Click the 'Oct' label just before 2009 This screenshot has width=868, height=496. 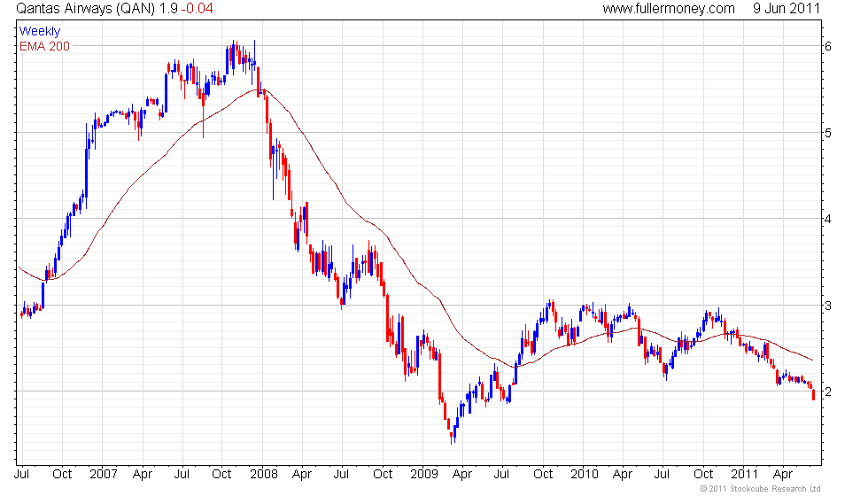click(383, 474)
